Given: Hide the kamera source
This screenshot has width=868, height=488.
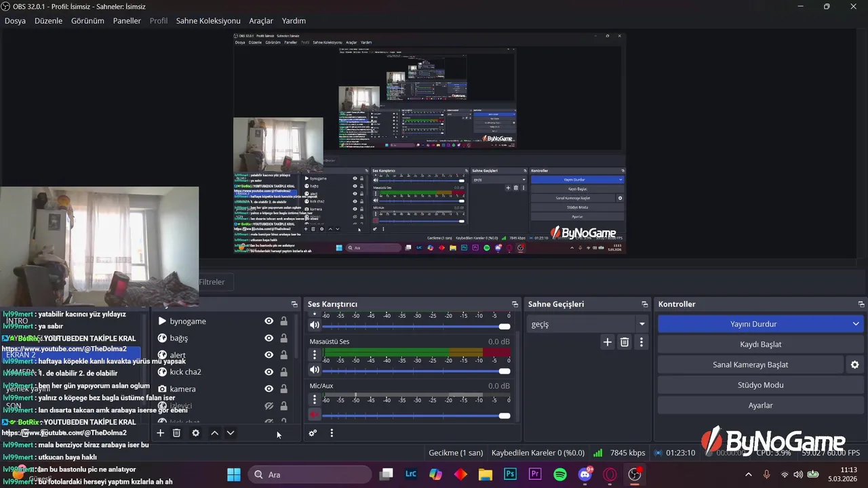Looking at the screenshot, I should [269, 389].
